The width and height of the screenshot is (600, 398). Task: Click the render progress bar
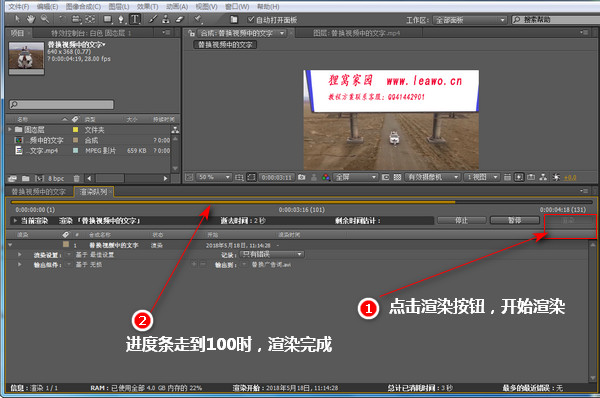tap(302, 202)
